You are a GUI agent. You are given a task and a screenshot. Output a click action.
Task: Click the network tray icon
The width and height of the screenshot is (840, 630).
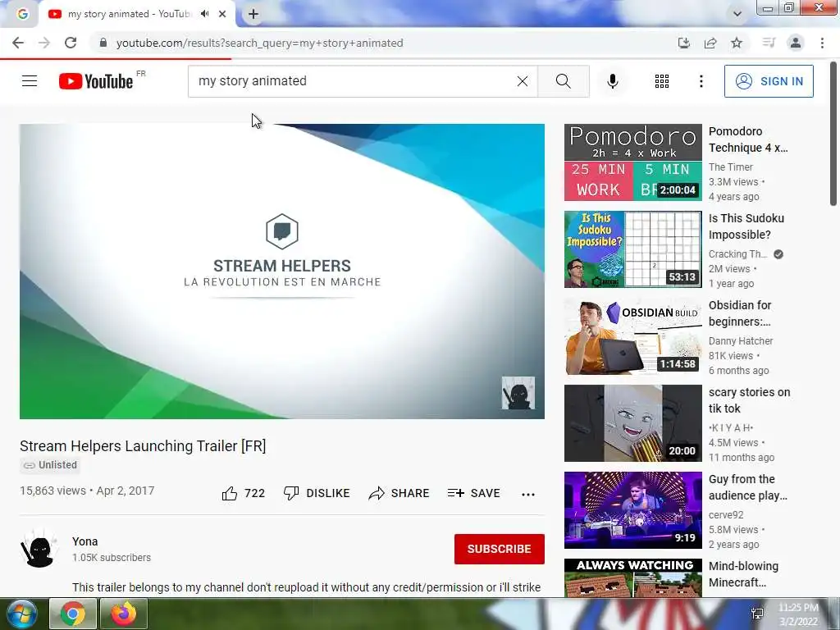[757, 614]
